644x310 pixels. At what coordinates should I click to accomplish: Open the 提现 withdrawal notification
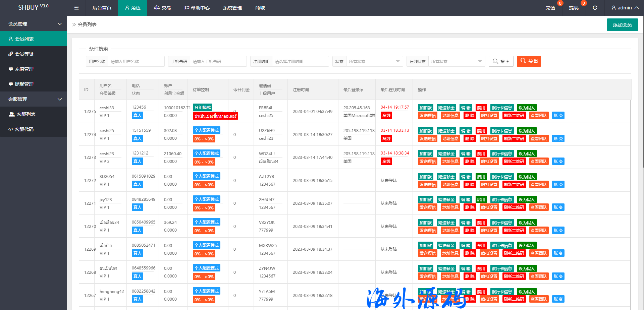[574, 8]
